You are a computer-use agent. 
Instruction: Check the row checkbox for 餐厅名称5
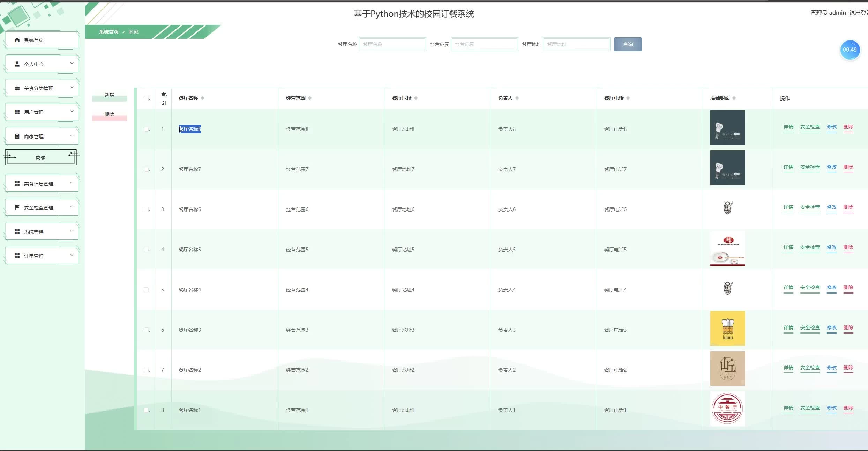coord(146,250)
